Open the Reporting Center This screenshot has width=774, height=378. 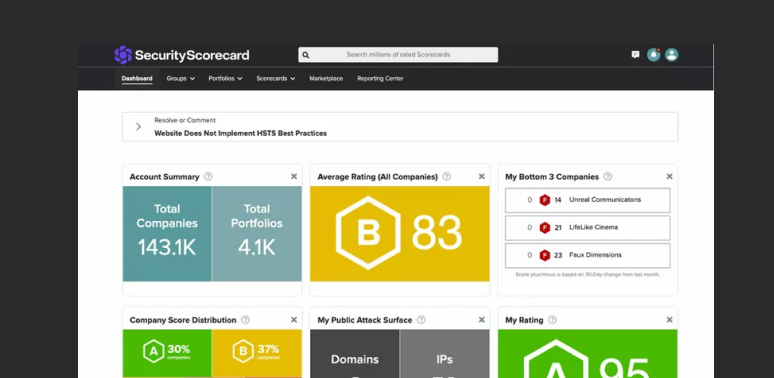pos(381,78)
